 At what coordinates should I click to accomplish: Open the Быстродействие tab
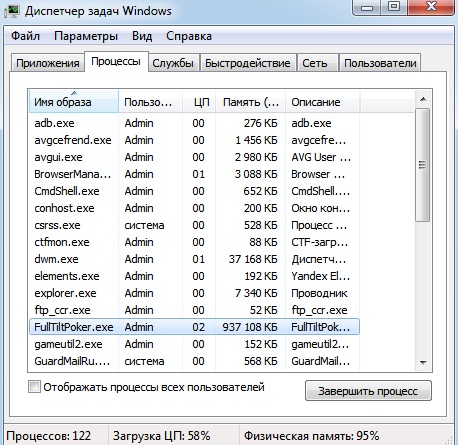click(x=248, y=63)
